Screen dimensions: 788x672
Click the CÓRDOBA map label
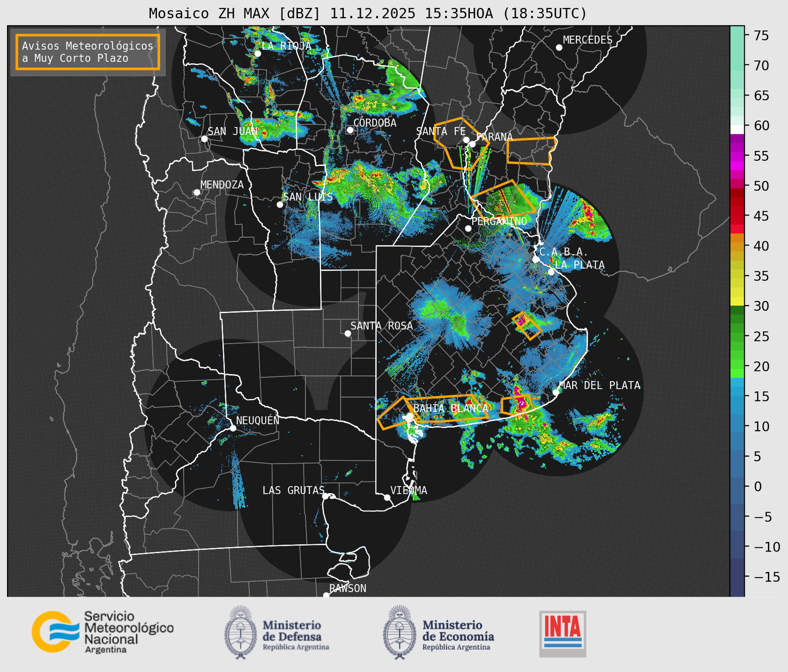coord(375,123)
